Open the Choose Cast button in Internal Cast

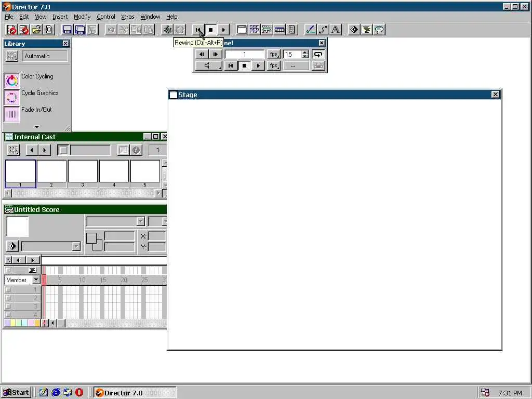(x=14, y=150)
